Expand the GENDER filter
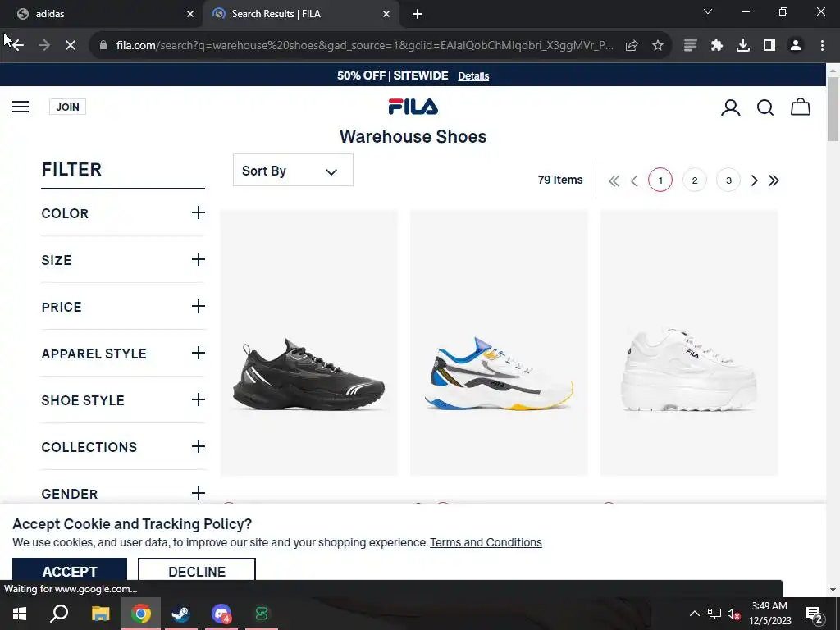The height and width of the screenshot is (630, 840). [x=123, y=493]
